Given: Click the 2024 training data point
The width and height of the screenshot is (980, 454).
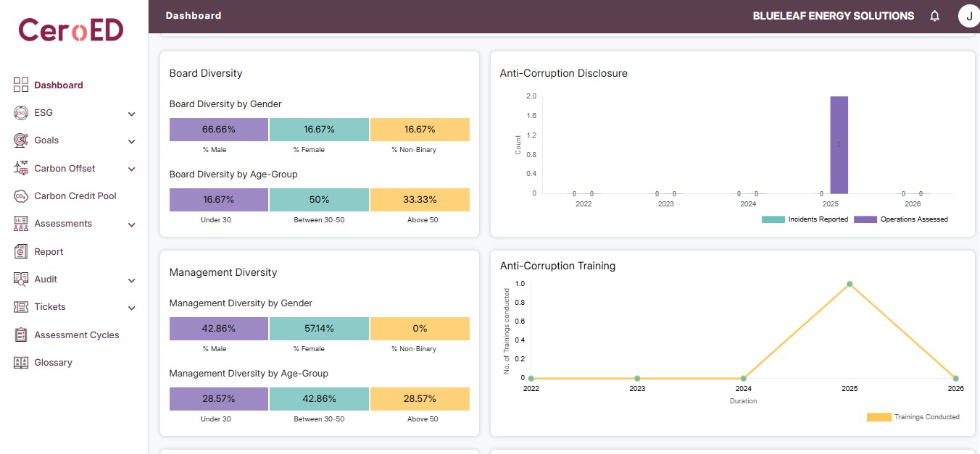Looking at the screenshot, I should (743, 378).
